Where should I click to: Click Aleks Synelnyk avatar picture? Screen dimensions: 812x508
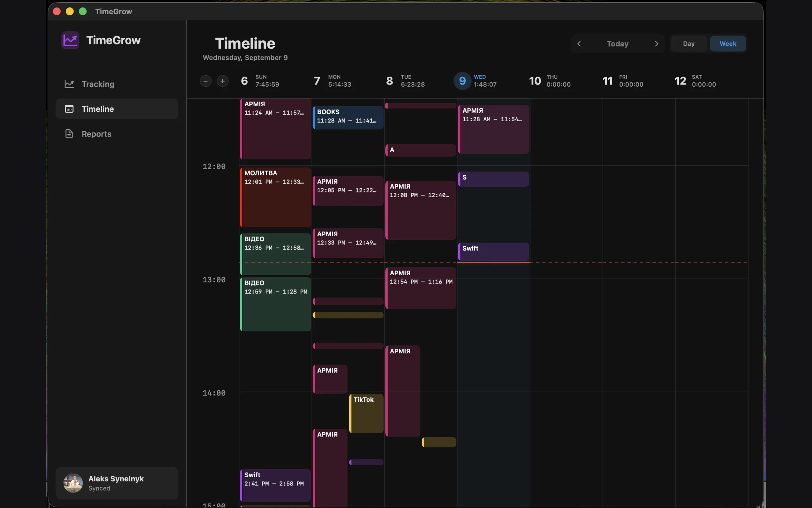pyautogui.click(x=73, y=483)
